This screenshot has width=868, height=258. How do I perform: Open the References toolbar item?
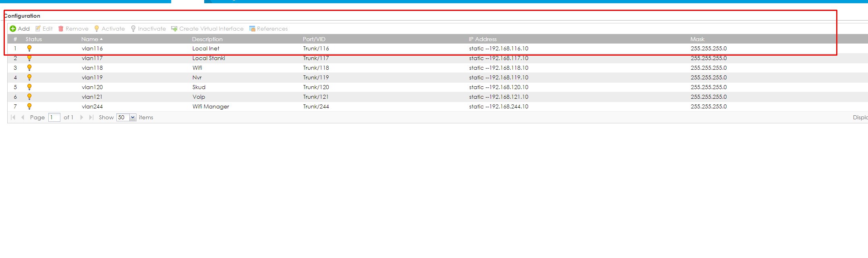[x=269, y=29]
